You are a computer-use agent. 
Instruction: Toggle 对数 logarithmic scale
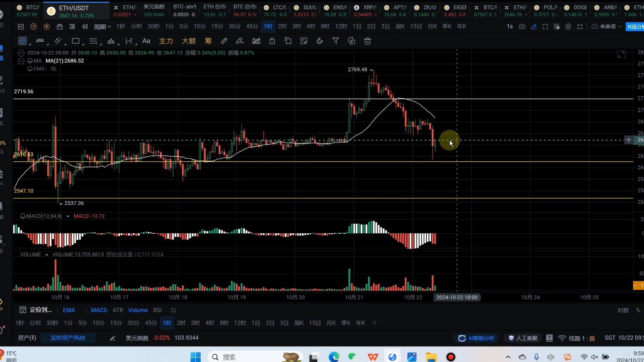click(623, 310)
